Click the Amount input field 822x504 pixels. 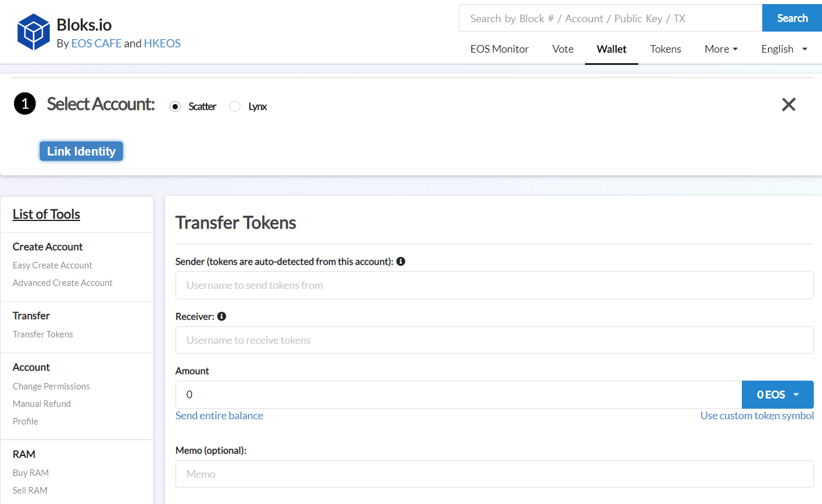click(x=459, y=395)
